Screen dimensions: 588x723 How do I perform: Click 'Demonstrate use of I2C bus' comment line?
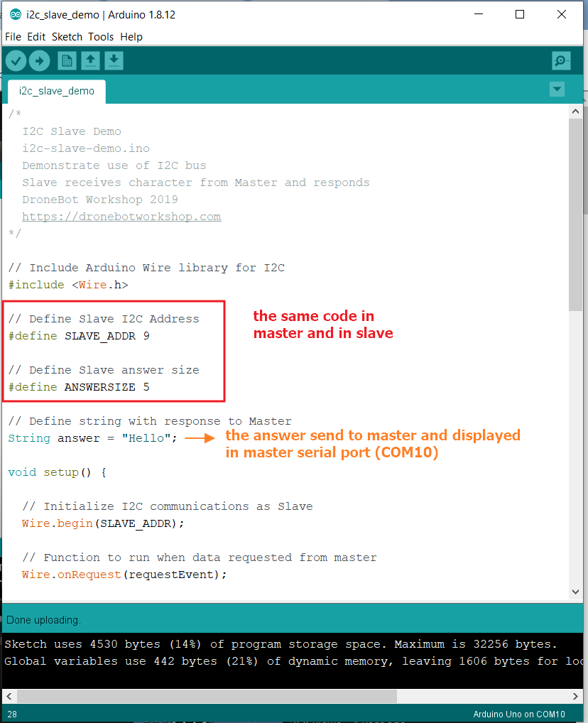coord(114,165)
